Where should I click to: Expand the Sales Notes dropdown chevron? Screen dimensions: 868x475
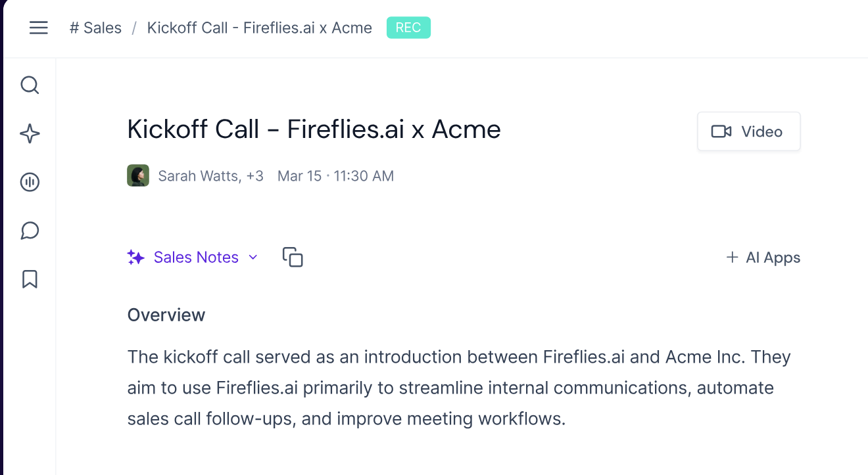[253, 258]
